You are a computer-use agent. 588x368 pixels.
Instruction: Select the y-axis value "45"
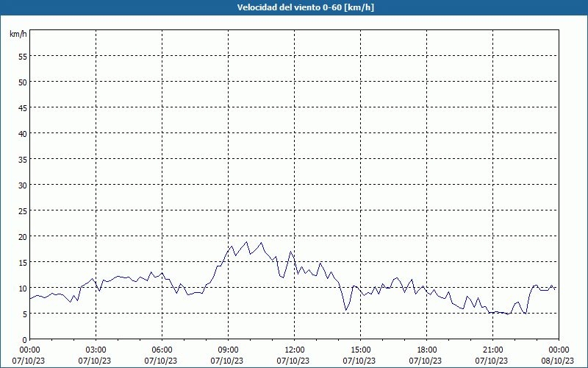23,107
